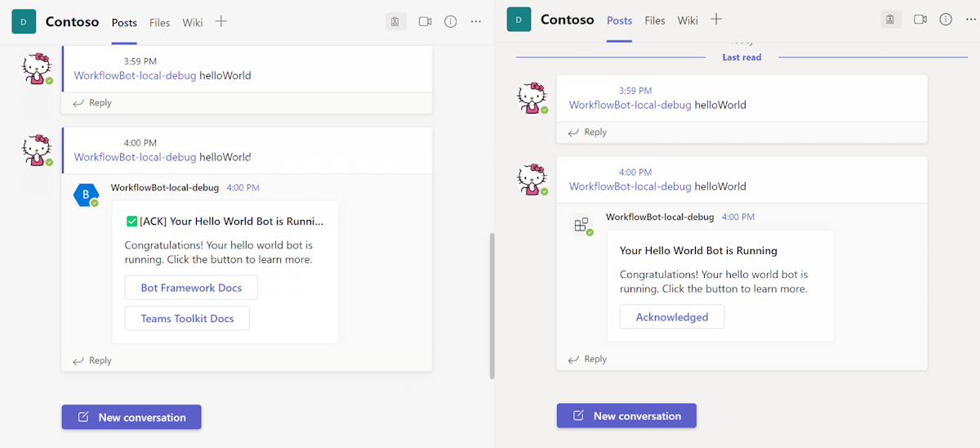Click the Acknowledged button
The height and width of the screenshot is (448, 980).
(672, 317)
